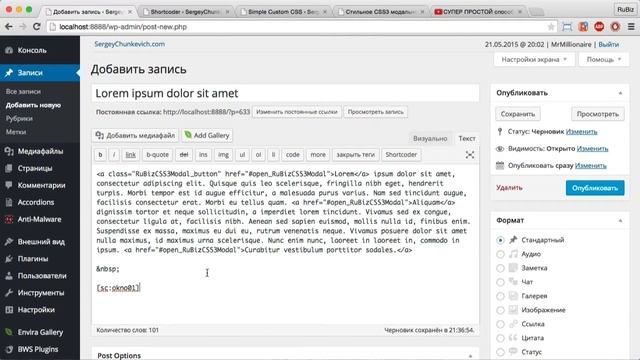
Task: Select Статус post format
Action: (500, 352)
